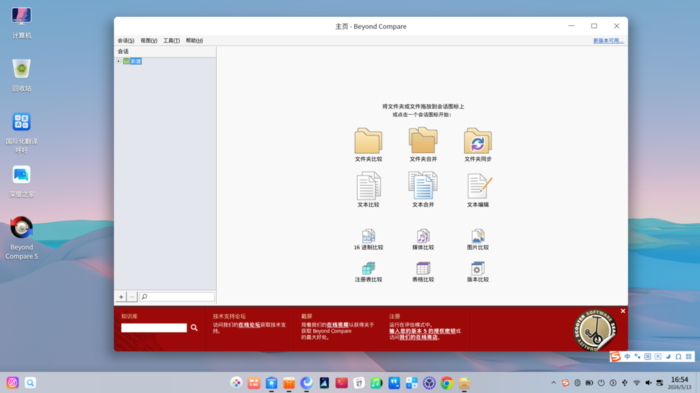
Task: Launch the 16 进制比较 hex compare
Action: pyautogui.click(x=368, y=239)
